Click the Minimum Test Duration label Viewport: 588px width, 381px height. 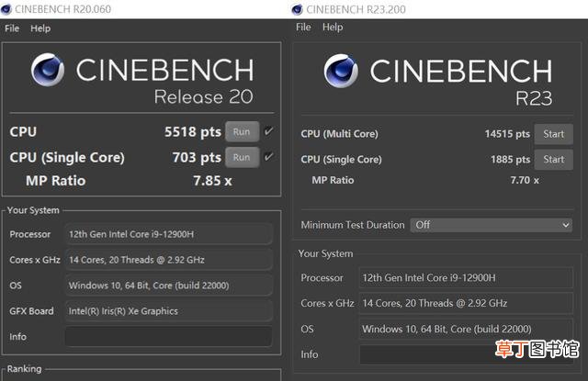tap(353, 225)
